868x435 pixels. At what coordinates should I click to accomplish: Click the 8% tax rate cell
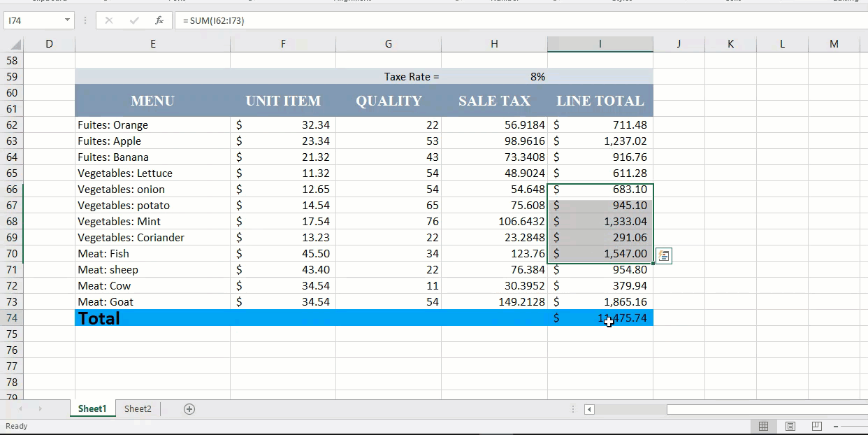point(494,77)
